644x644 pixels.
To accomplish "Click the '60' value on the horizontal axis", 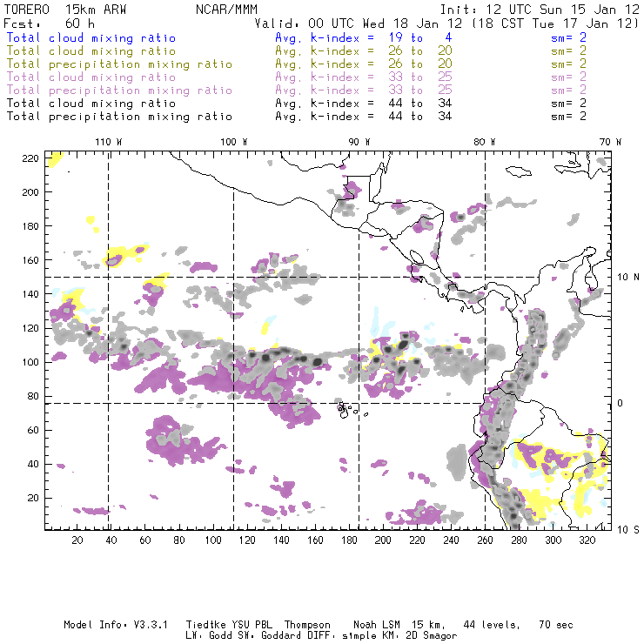I will (x=145, y=540).
